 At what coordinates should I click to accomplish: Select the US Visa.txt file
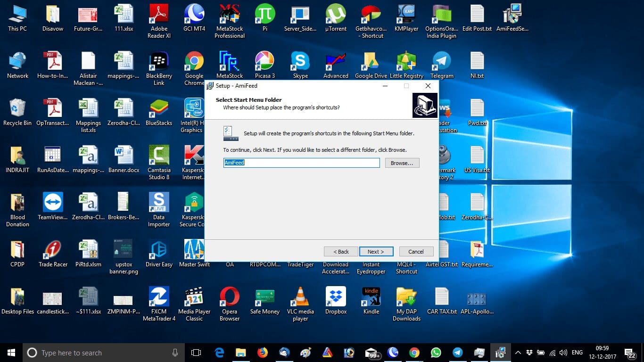477,159
